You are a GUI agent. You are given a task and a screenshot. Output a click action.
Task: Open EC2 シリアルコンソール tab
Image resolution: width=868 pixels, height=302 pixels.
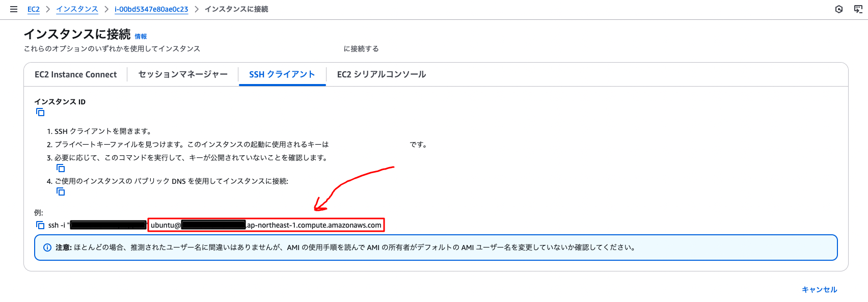tap(382, 74)
